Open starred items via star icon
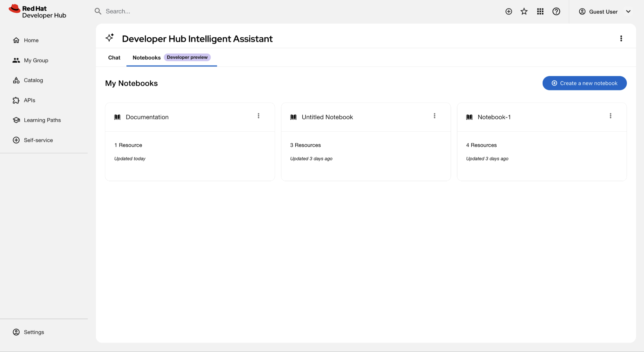644x352 pixels. [524, 11]
